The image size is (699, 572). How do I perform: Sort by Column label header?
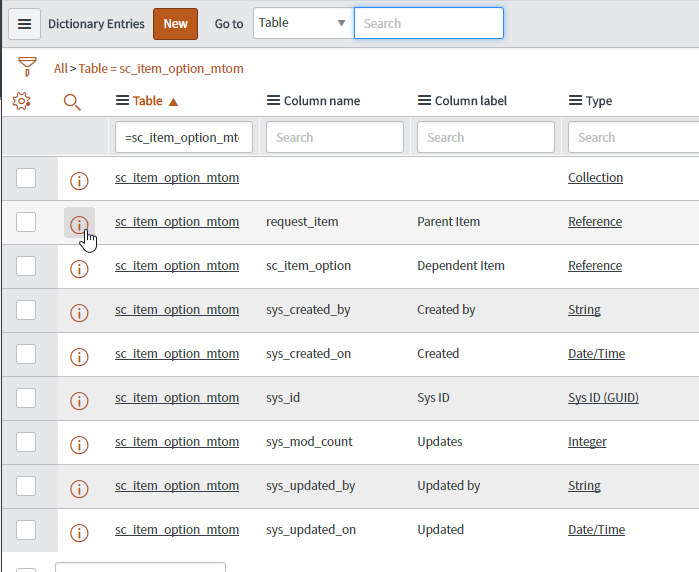point(471,101)
